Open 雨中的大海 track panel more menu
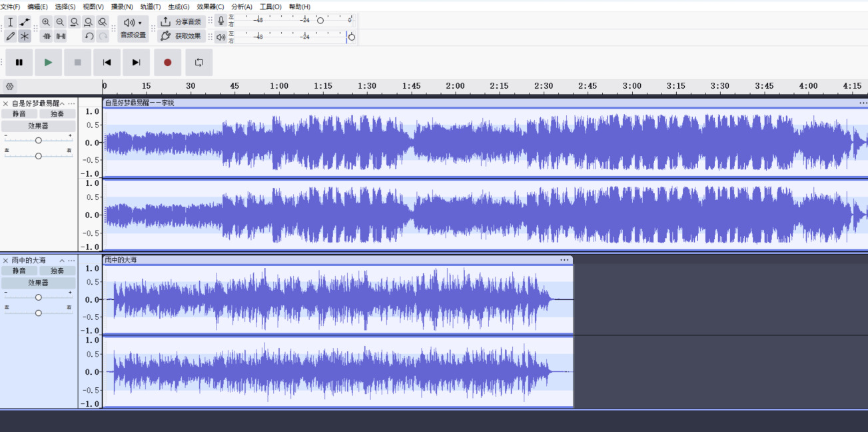Viewport: 868px width, 432px height. (x=71, y=260)
